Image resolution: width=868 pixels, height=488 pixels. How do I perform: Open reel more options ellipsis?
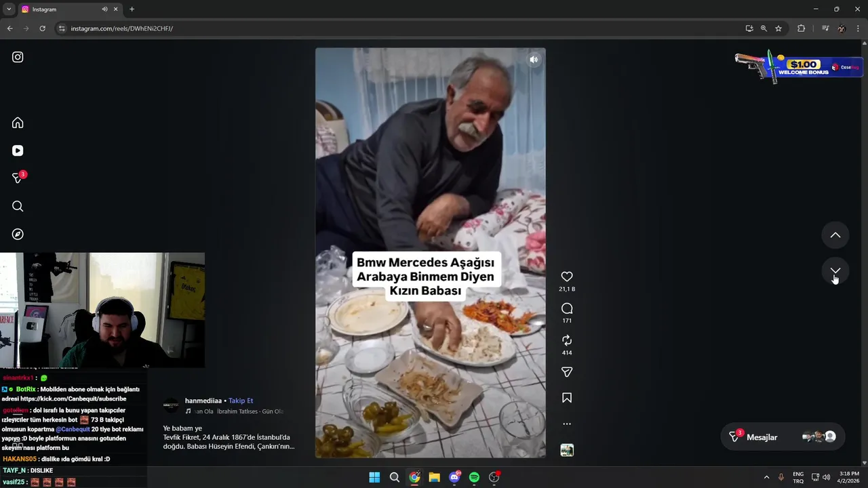(x=567, y=424)
